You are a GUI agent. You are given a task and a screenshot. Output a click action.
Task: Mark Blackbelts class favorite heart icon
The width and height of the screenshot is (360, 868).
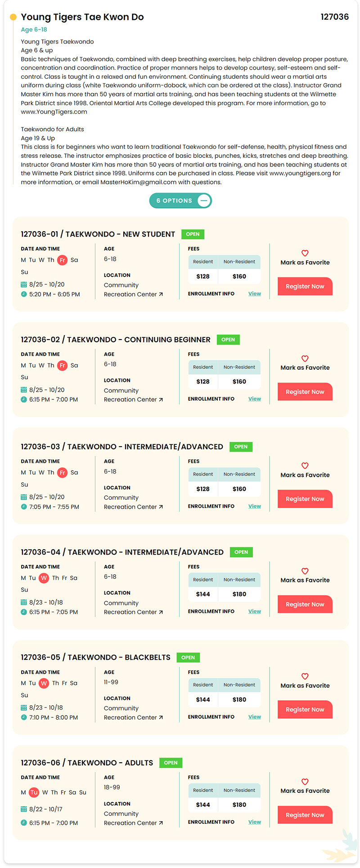coord(305,676)
